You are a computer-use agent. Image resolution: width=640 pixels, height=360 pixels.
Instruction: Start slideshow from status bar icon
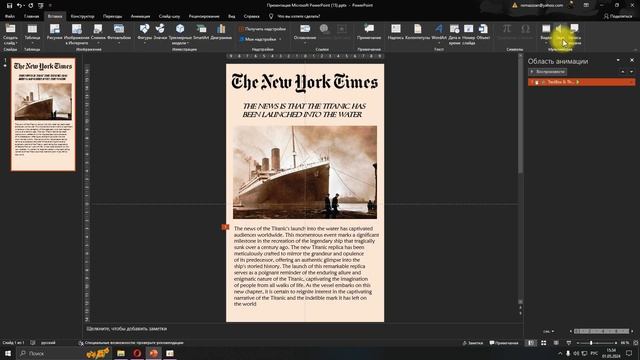(x=569, y=343)
